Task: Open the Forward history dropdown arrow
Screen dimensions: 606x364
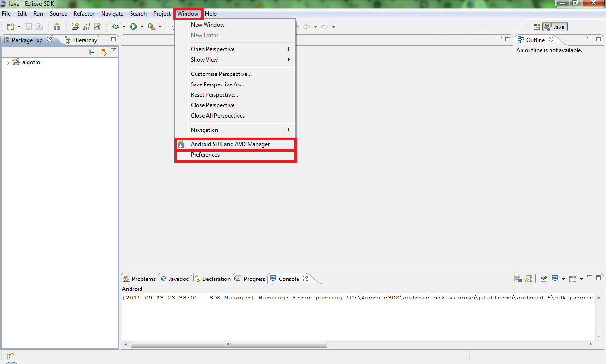Action: [x=333, y=27]
